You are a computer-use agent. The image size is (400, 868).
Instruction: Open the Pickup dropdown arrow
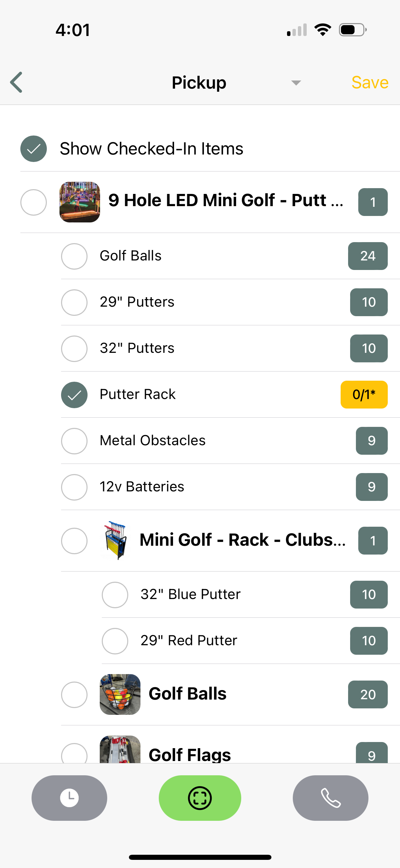[x=296, y=83]
